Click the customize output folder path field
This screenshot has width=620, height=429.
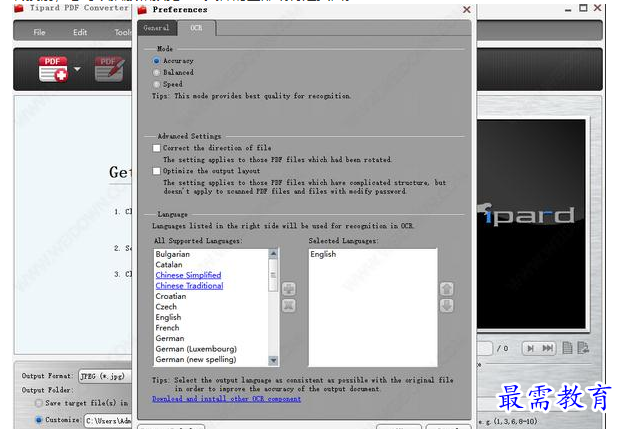[108, 421]
